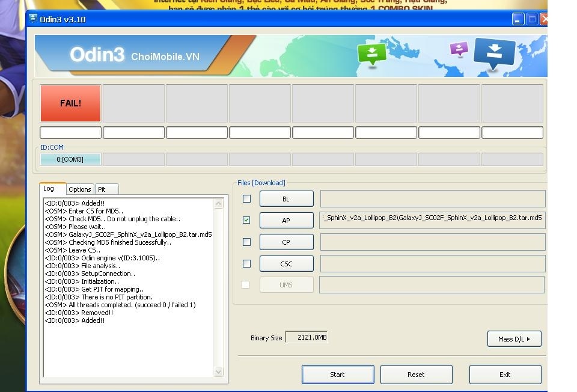This screenshot has width=577, height=392.
Task: Click the log scrollbar down arrow
Action: (219, 372)
